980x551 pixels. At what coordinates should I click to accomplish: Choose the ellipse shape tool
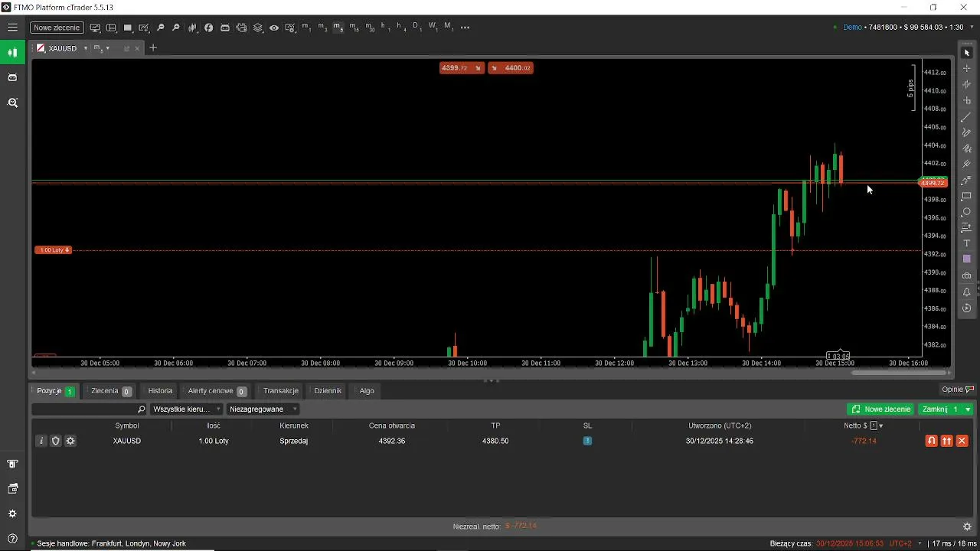click(966, 212)
